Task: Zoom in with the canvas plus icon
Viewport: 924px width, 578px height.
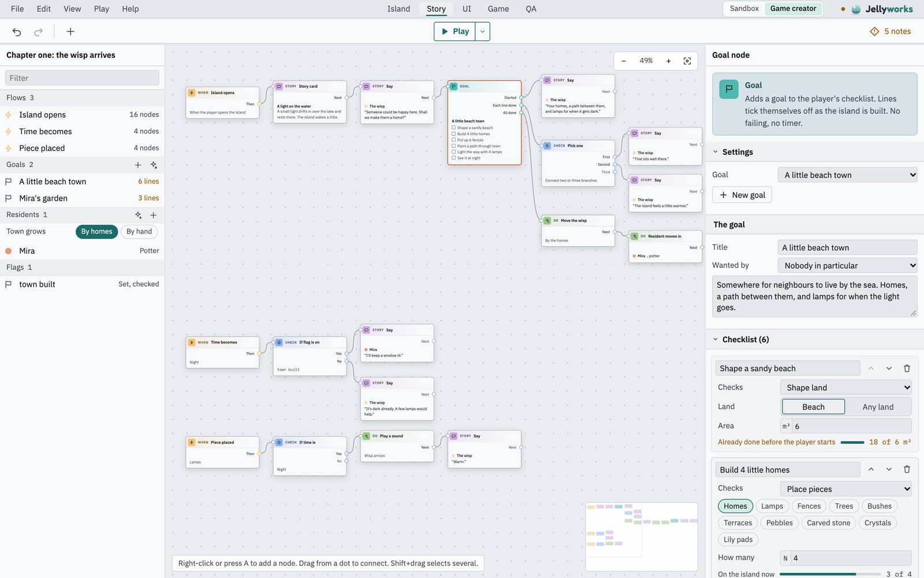Action: tap(668, 61)
